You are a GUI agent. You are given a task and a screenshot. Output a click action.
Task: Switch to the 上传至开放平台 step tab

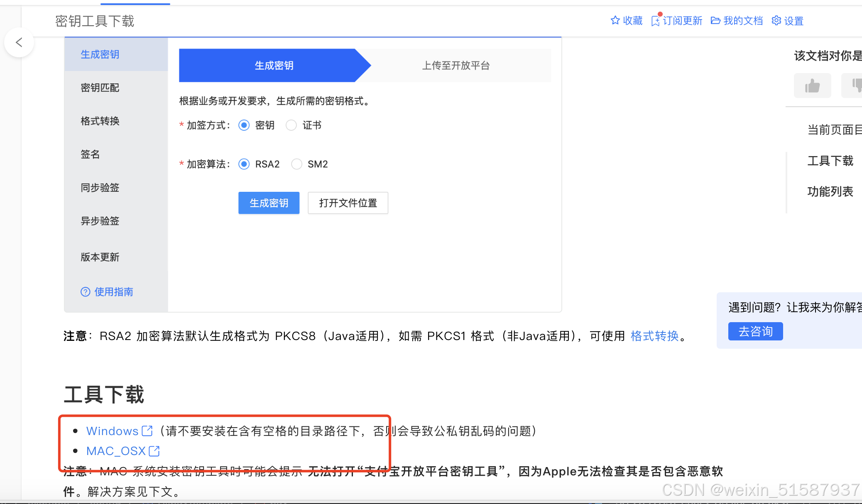[x=456, y=66]
